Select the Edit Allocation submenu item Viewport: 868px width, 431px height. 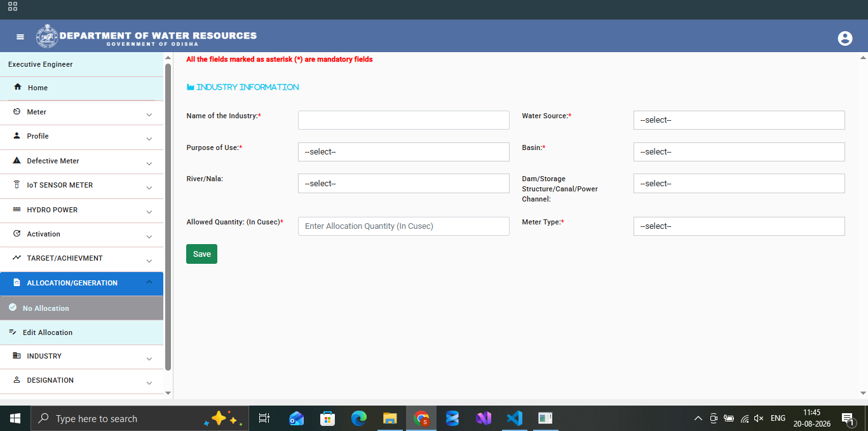point(81,332)
